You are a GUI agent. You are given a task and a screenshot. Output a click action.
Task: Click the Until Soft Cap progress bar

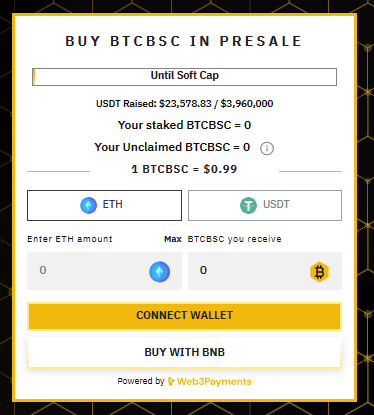coord(184,77)
